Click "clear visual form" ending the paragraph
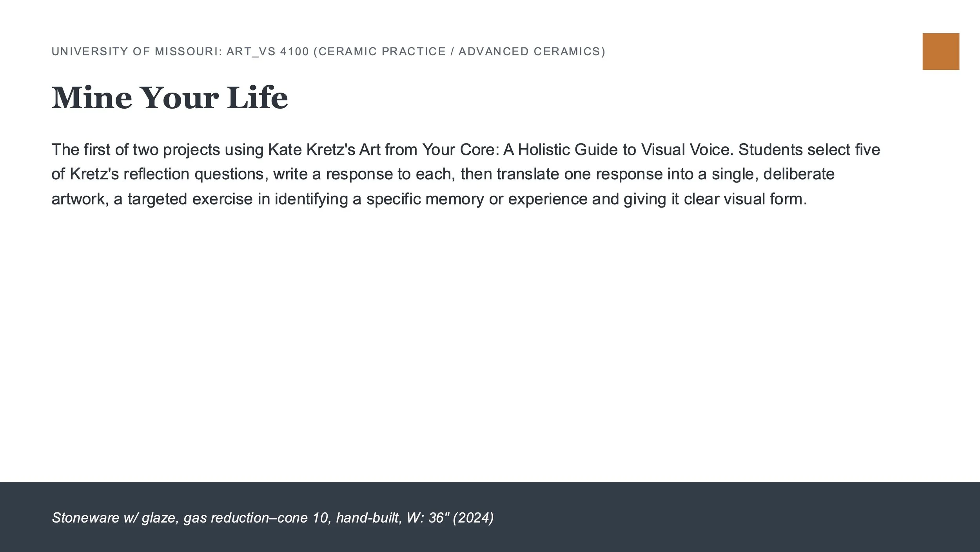980x552 pixels. [745, 199]
